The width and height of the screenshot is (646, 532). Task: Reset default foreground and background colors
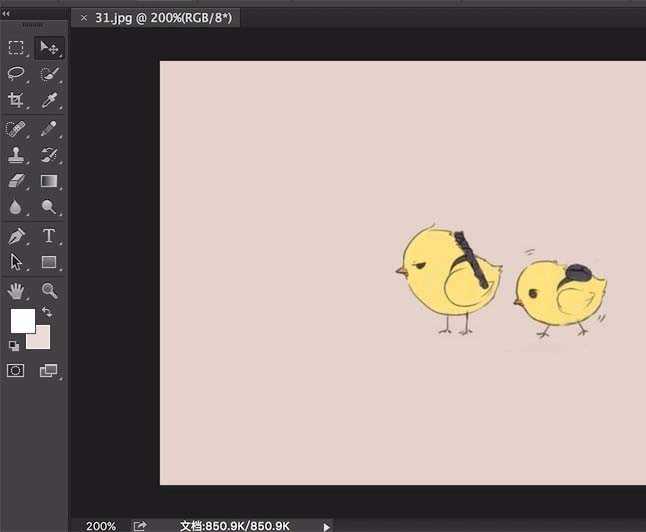[x=14, y=345]
